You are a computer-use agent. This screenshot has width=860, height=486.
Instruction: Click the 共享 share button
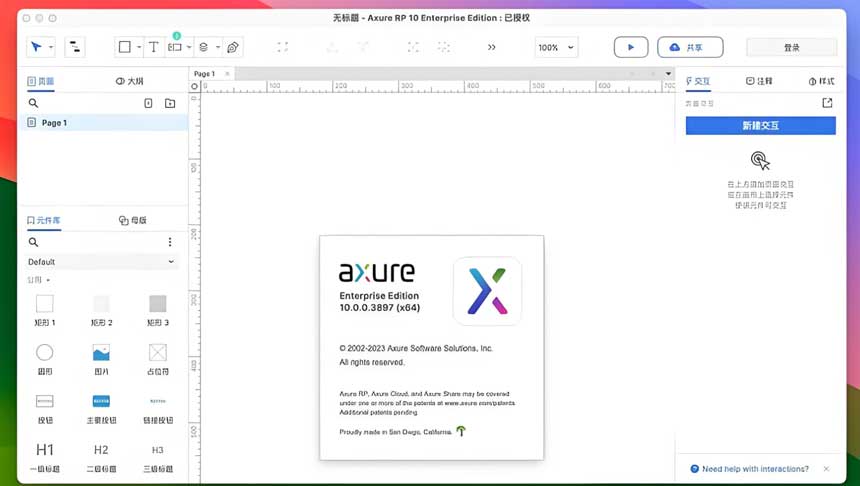point(689,47)
